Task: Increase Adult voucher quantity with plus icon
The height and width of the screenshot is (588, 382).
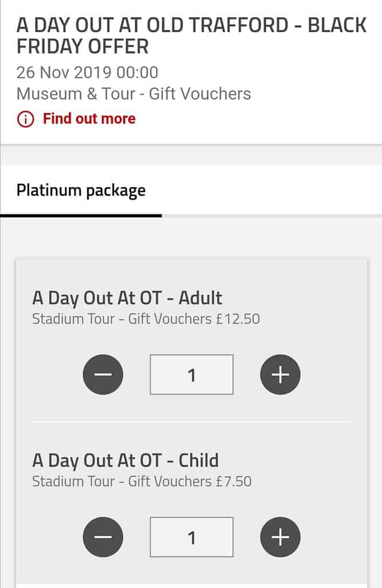Action: [x=280, y=374]
